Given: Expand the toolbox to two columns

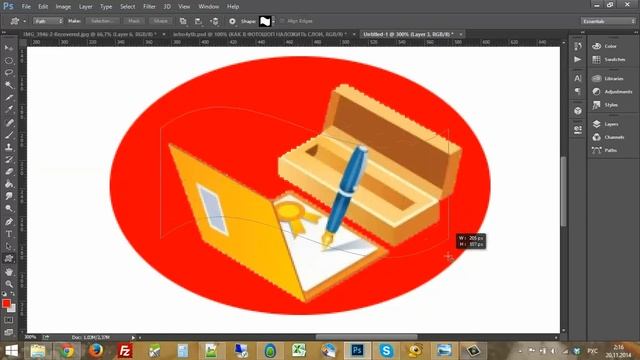Looking at the screenshot, I should coord(4,32).
